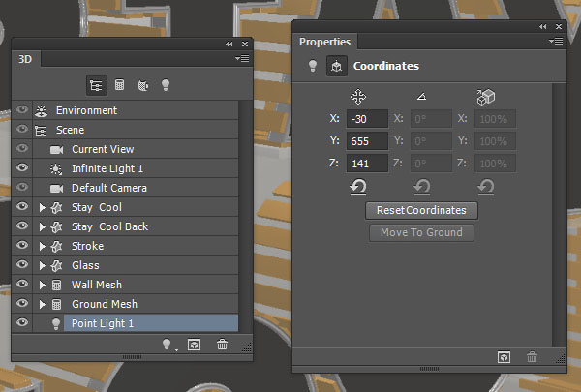Viewport: 581px width, 392px height.
Task: Select the Default Camera item
Action: (108, 188)
